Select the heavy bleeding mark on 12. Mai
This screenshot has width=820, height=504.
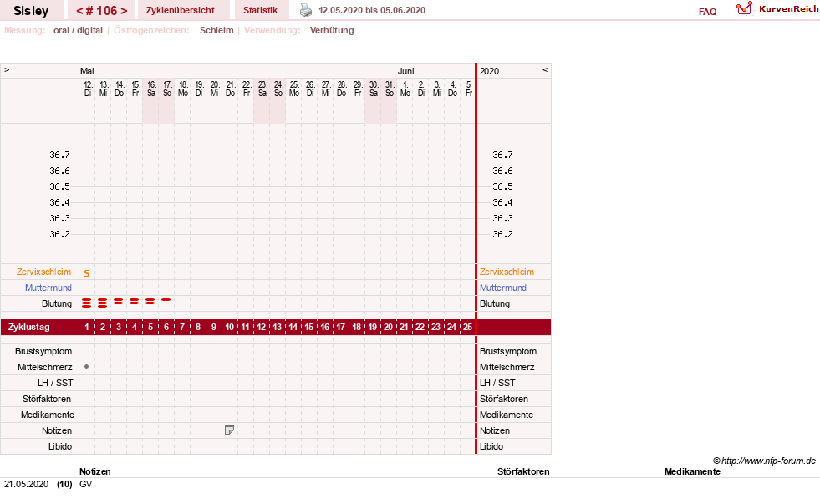[x=86, y=303]
